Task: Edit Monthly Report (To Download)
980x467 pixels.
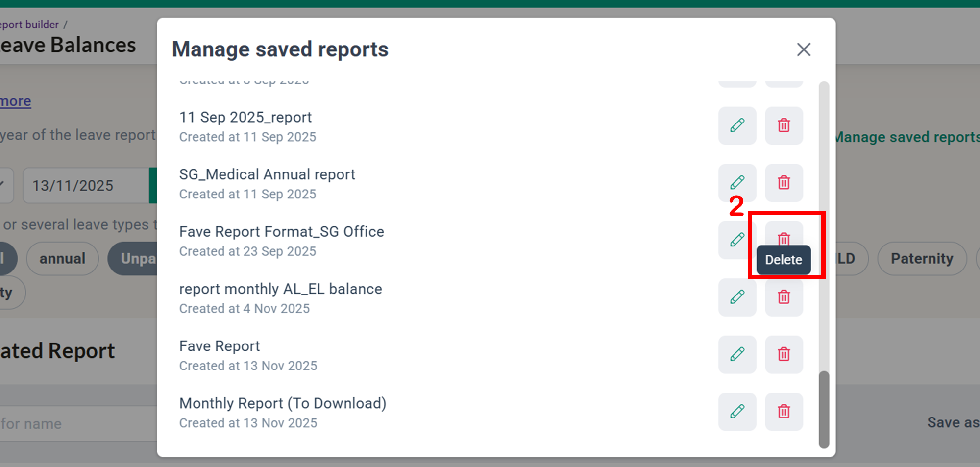Action: (x=737, y=412)
